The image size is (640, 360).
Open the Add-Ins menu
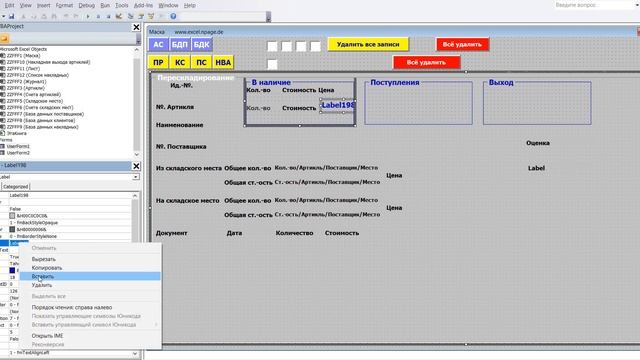click(x=143, y=5)
